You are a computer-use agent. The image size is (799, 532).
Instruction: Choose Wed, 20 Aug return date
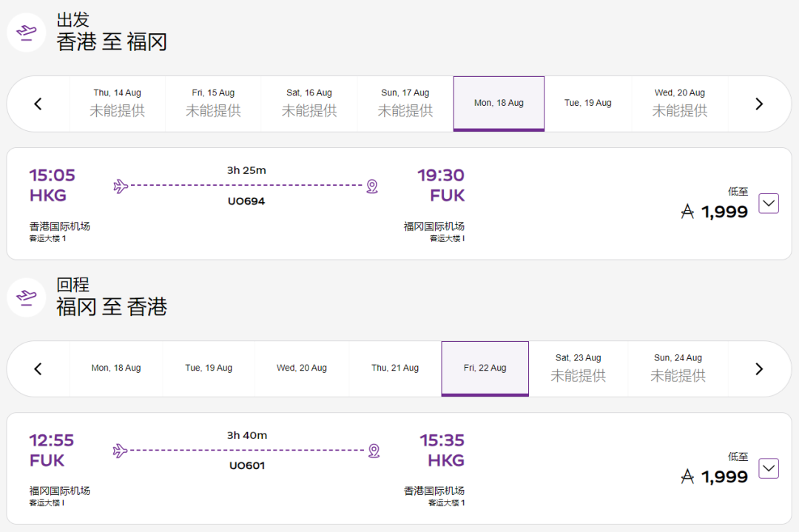302,368
